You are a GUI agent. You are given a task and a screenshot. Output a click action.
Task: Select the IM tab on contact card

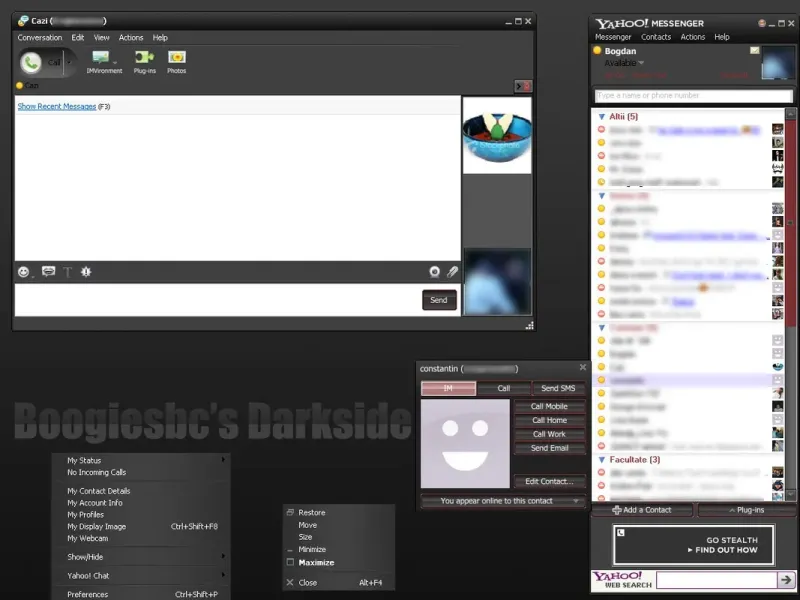click(x=448, y=388)
